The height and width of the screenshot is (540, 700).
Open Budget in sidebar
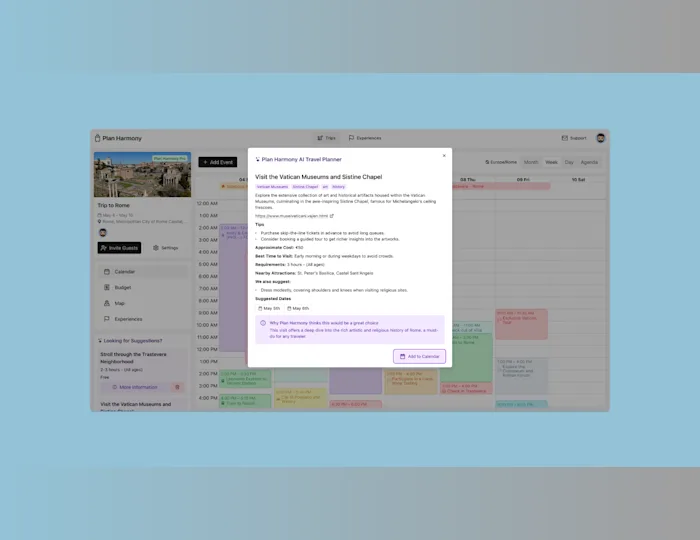[142, 287]
